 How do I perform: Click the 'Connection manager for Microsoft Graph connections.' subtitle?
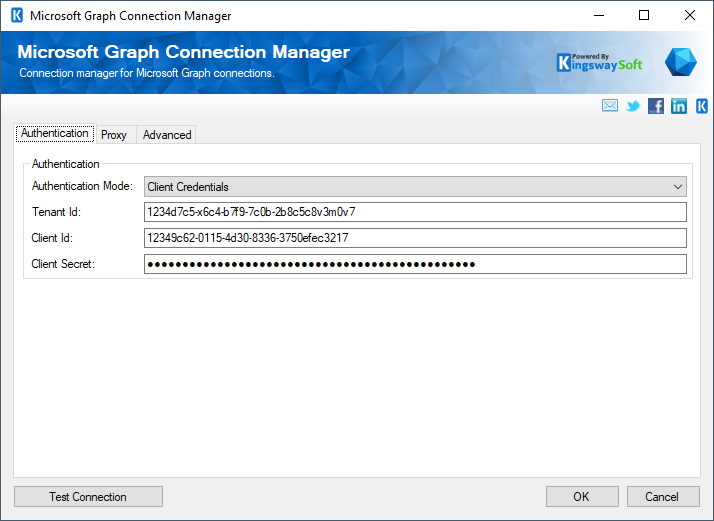click(147, 73)
